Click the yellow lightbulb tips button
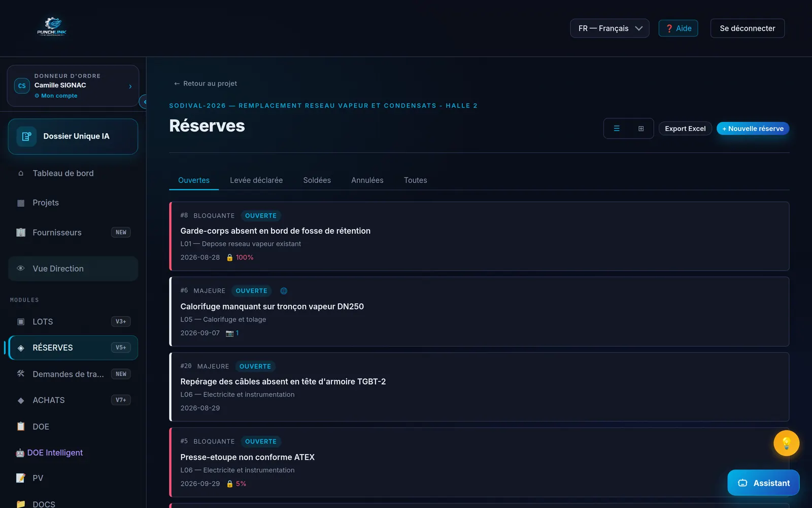The height and width of the screenshot is (508, 812). 786,443
